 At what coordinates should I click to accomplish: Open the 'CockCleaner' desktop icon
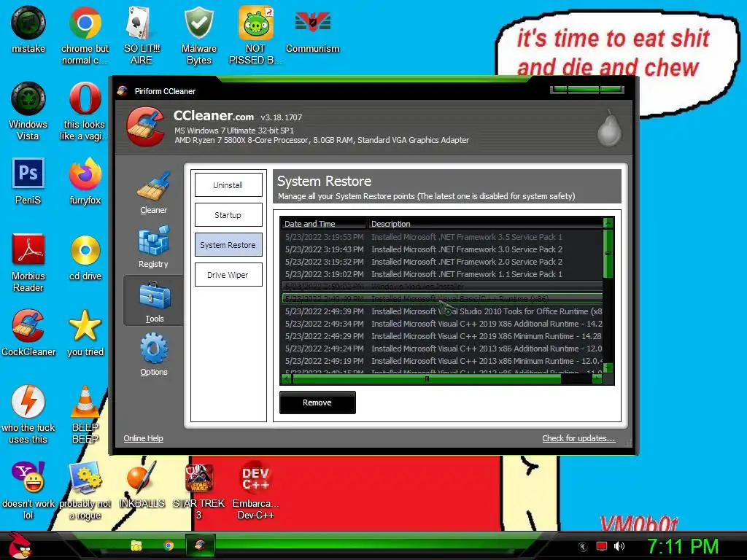pos(28,332)
